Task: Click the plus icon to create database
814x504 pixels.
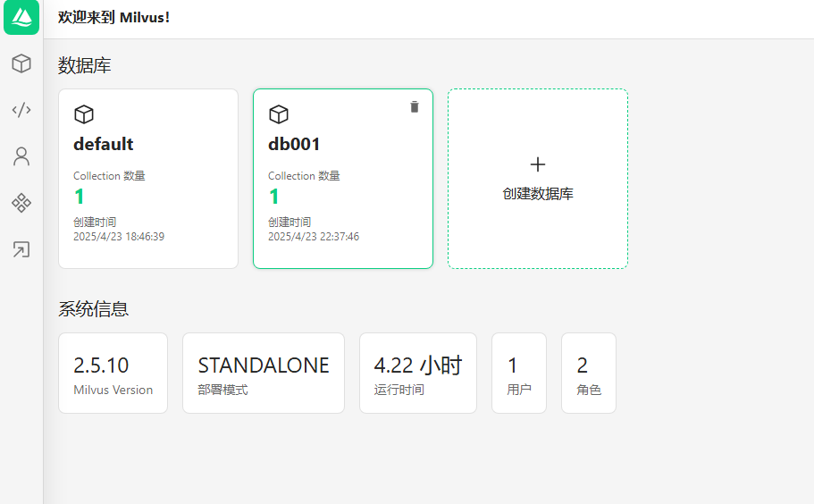Action: 538,164
